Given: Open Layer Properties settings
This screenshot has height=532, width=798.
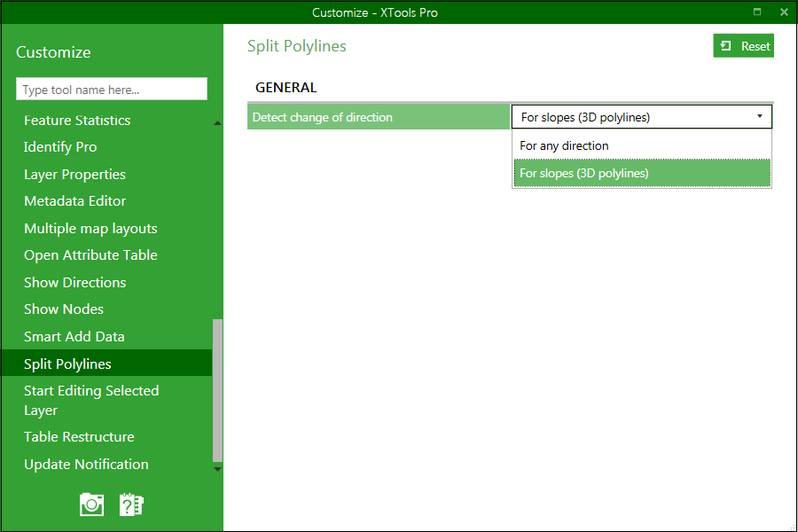Looking at the screenshot, I should click(74, 174).
